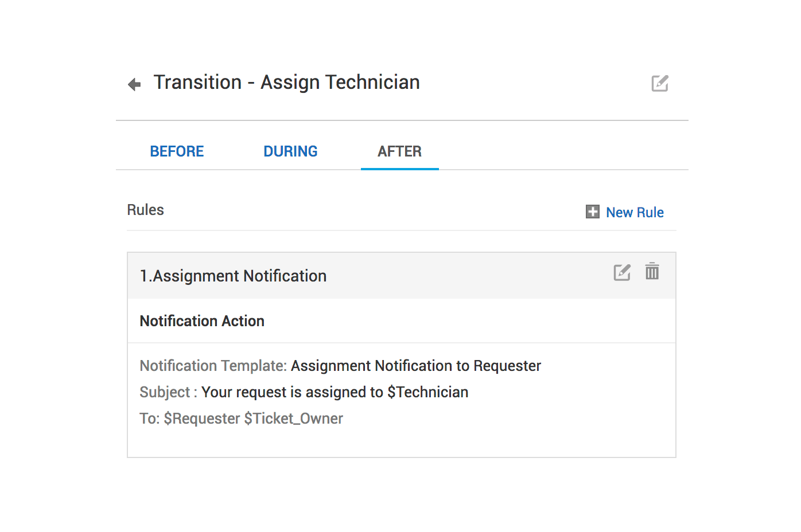The image size is (801, 532).
Task: Click the 'Subject :' label
Action: point(168,392)
